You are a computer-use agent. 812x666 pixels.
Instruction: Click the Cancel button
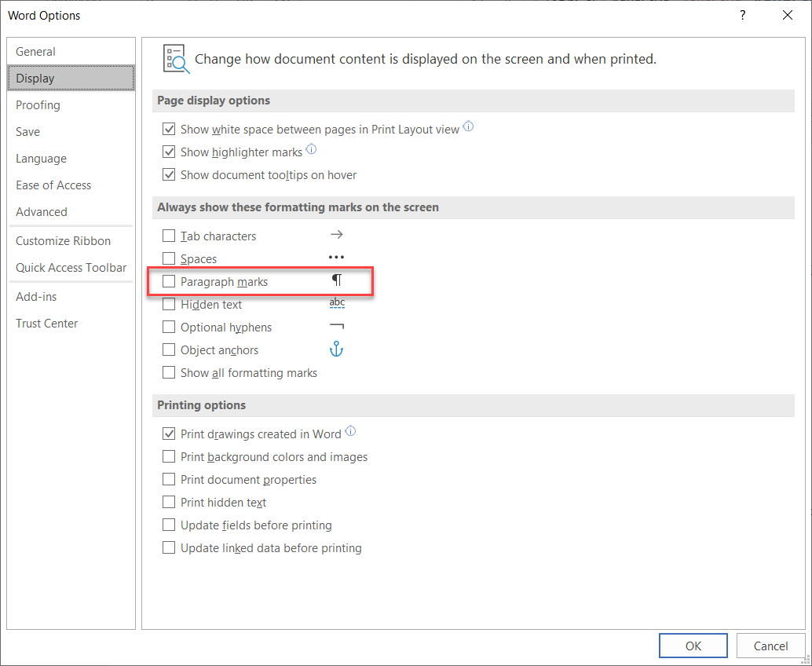click(770, 646)
